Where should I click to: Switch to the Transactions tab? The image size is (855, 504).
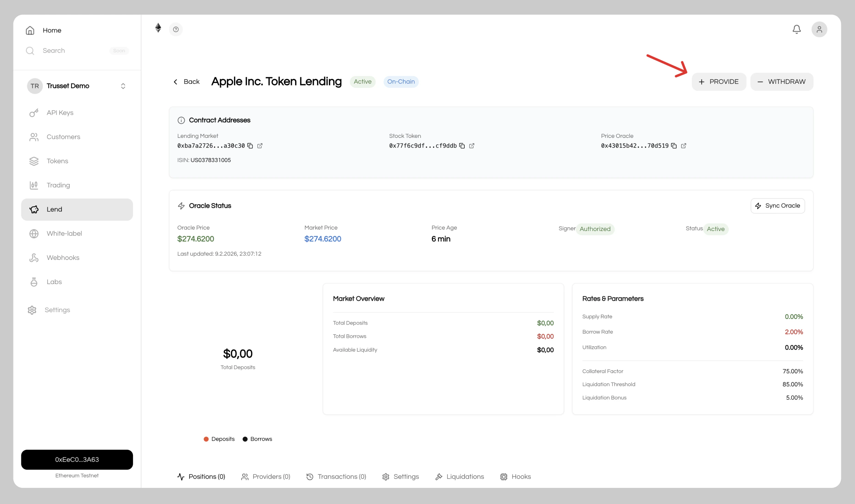(336, 476)
